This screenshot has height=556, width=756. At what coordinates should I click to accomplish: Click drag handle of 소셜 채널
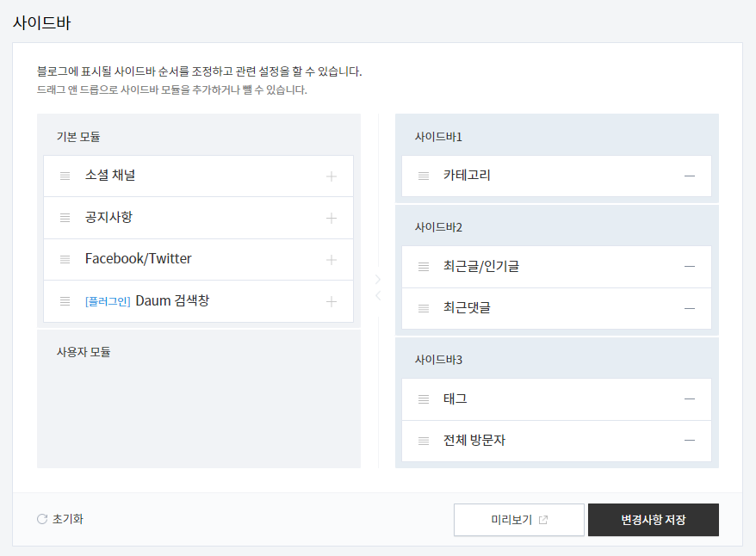pos(65,176)
